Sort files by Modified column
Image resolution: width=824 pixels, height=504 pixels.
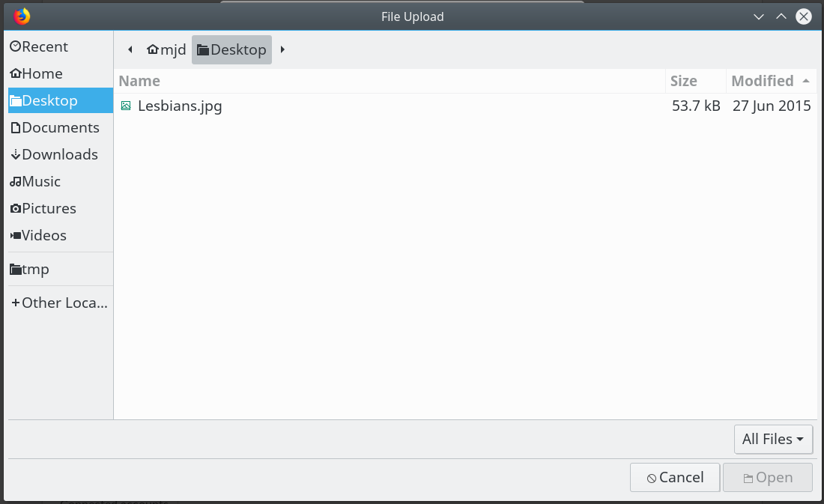coord(771,81)
